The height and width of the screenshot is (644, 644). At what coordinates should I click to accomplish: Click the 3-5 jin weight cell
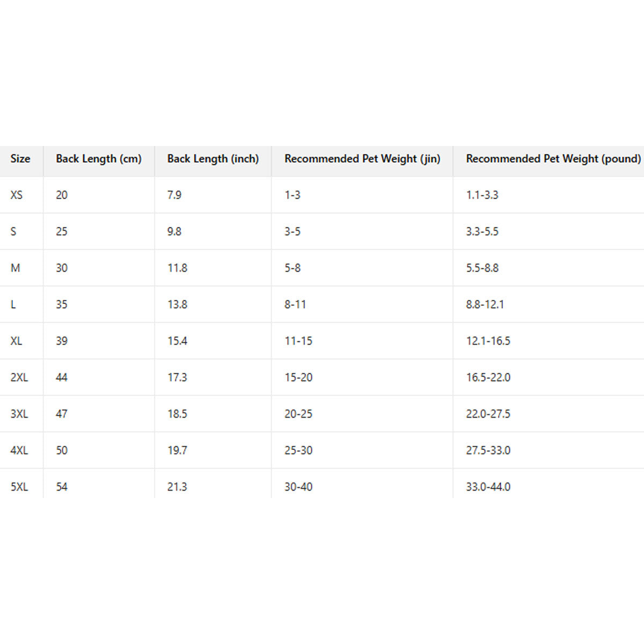[292, 231]
